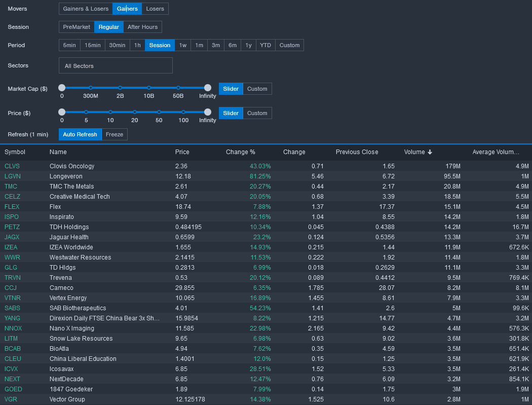Open the VGR ticker symbol
The image size is (532, 405).
coord(11,399)
